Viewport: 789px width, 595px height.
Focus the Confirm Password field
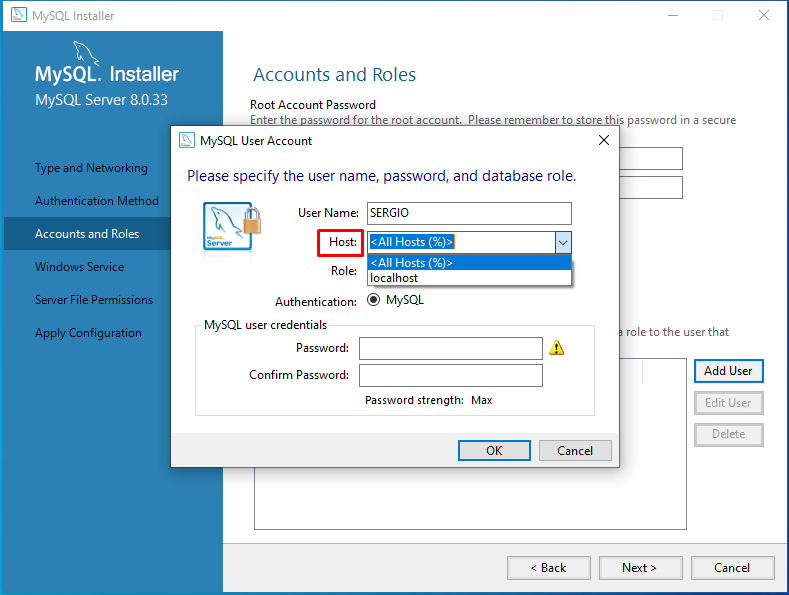(x=450, y=375)
